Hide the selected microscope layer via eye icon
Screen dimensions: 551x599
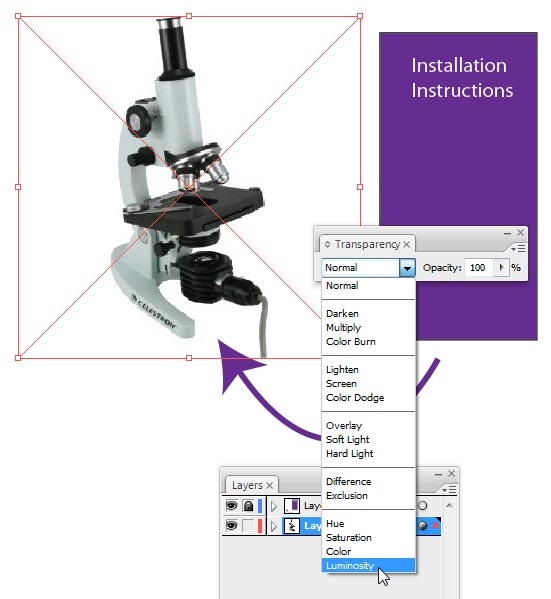point(231,526)
